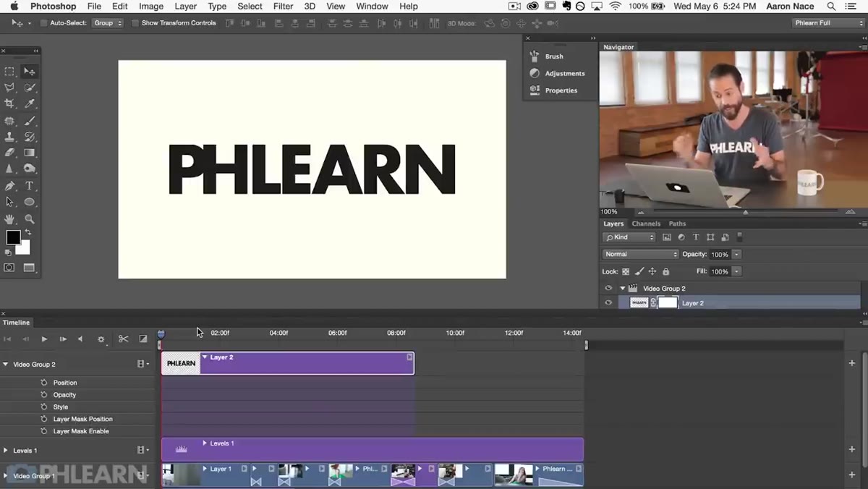Select the Move tool

click(30, 72)
